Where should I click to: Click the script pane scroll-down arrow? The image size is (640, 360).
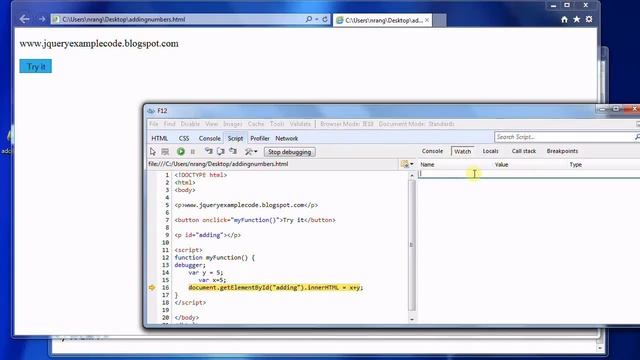(411, 319)
